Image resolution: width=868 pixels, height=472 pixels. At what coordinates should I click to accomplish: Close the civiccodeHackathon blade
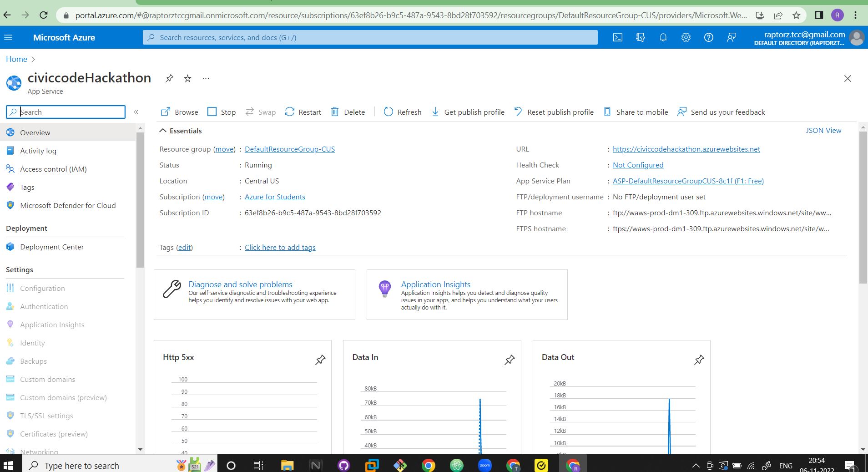pyautogui.click(x=848, y=78)
